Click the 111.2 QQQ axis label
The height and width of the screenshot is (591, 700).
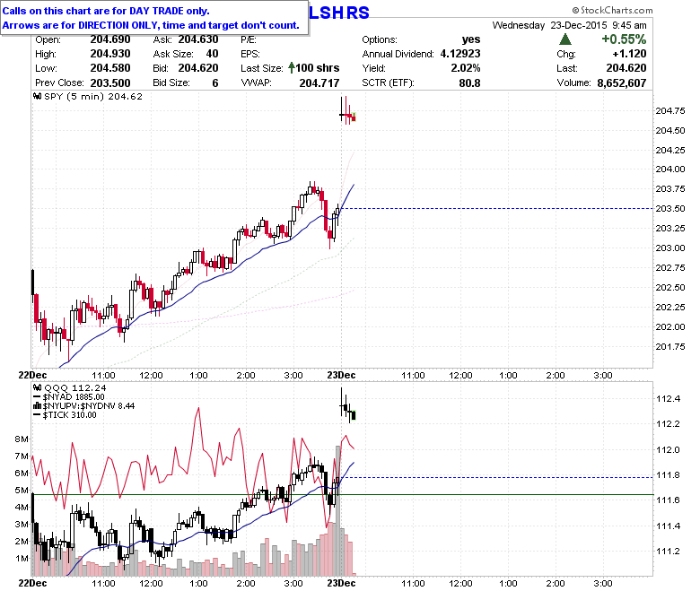click(x=669, y=552)
